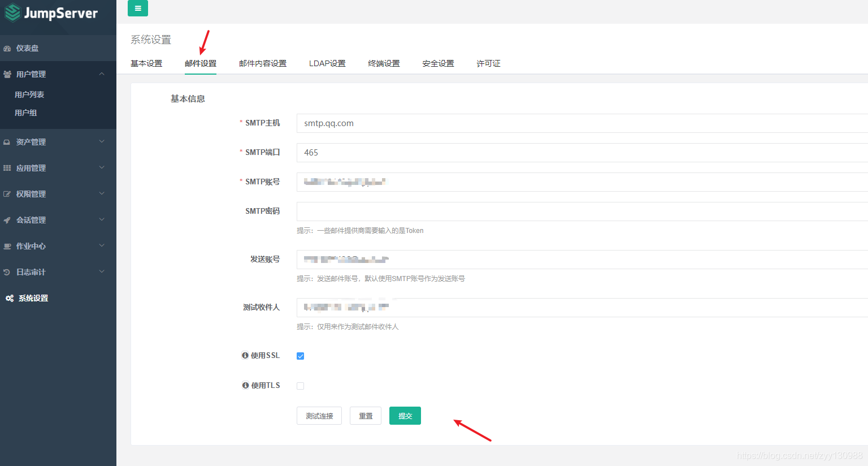Click the 系统设置 page heading
Image resolution: width=868 pixels, height=466 pixels.
click(x=151, y=40)
